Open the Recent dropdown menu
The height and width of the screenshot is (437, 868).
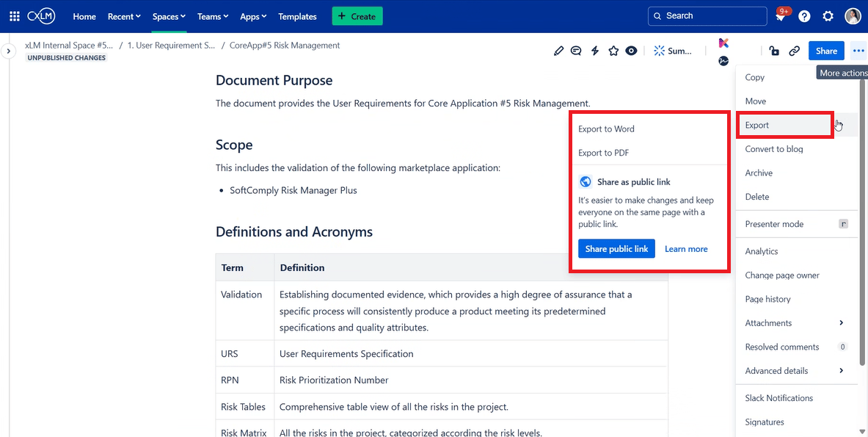pos(124,16)
